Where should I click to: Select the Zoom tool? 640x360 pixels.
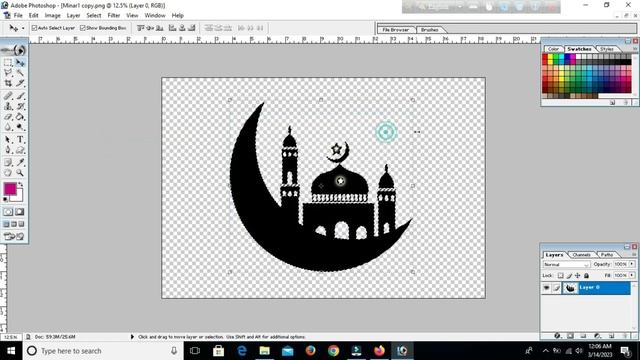[20, 173]
